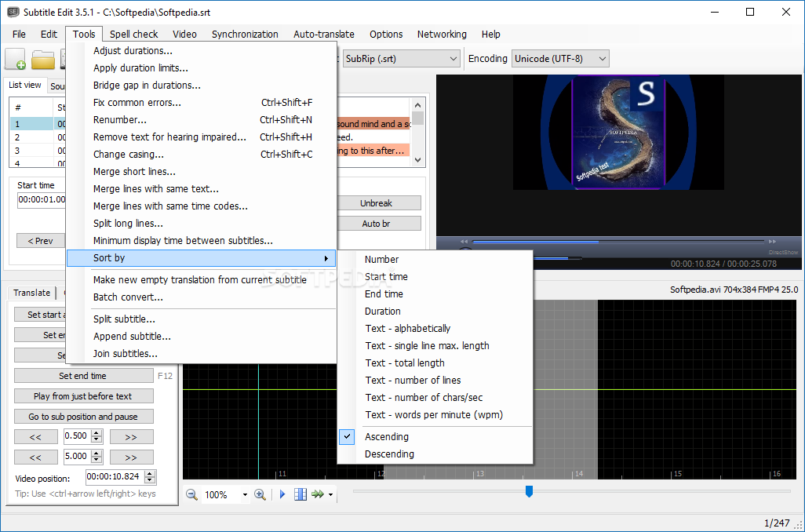Open the Options menu

[x=386, y=35]
